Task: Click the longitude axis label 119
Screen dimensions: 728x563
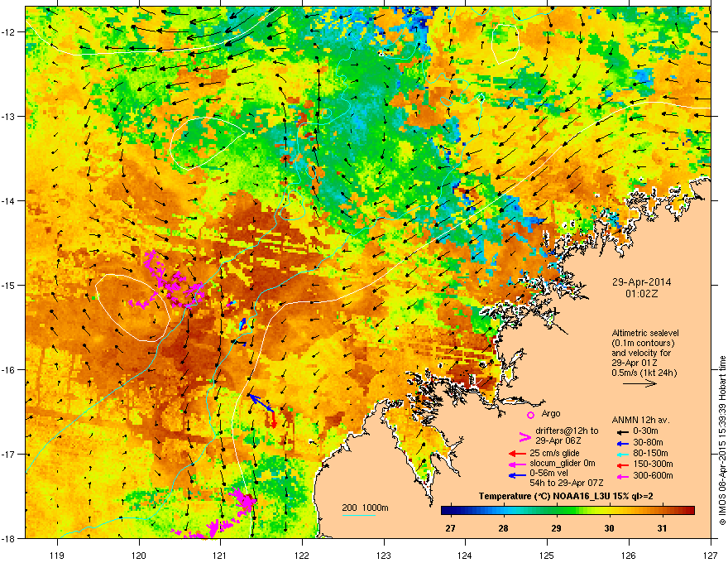Action: 57,555
